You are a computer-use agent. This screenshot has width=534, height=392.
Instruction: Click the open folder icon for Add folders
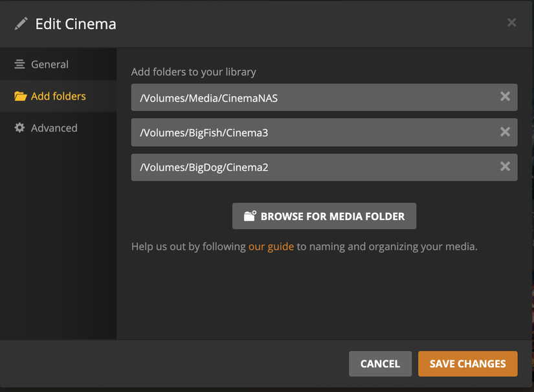pyautogui.click(x=20, y=96)
